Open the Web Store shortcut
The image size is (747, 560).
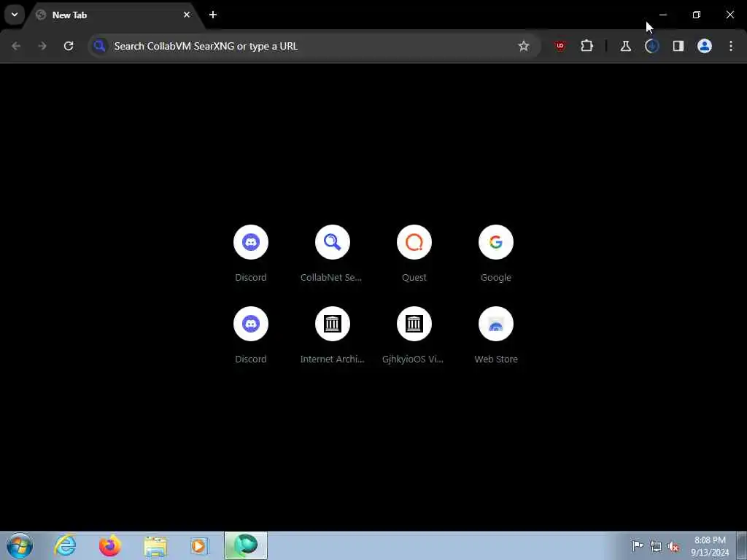(495, 324)
